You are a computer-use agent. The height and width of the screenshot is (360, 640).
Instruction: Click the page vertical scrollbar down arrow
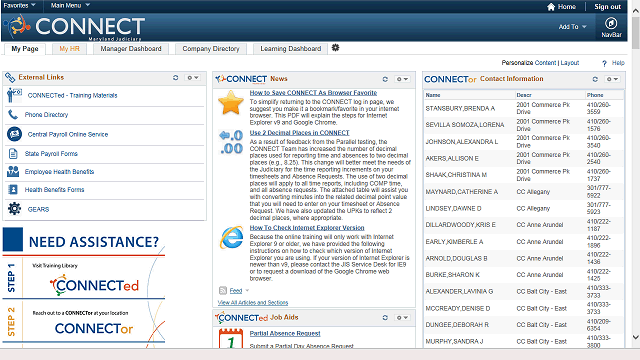(636, 338)
